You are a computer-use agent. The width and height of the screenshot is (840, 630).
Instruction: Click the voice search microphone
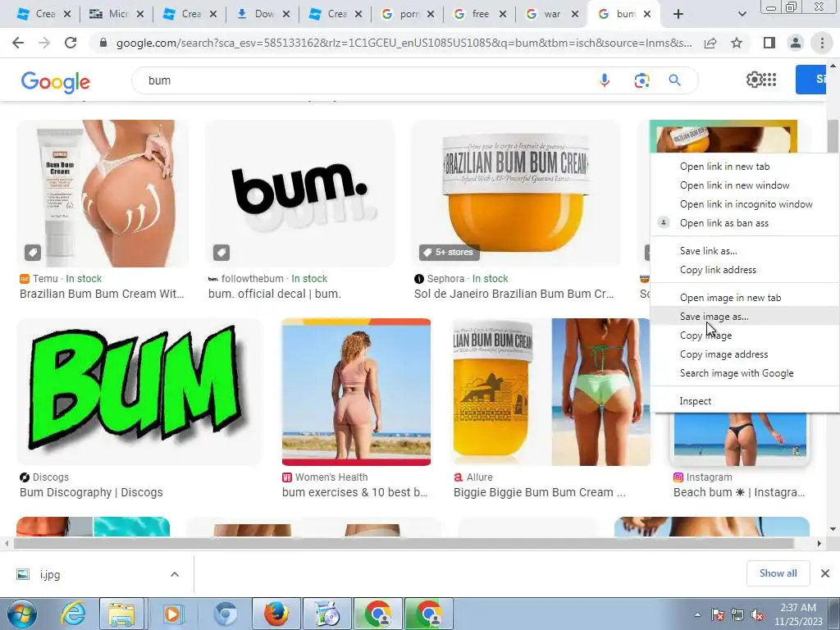click(605, 80)
